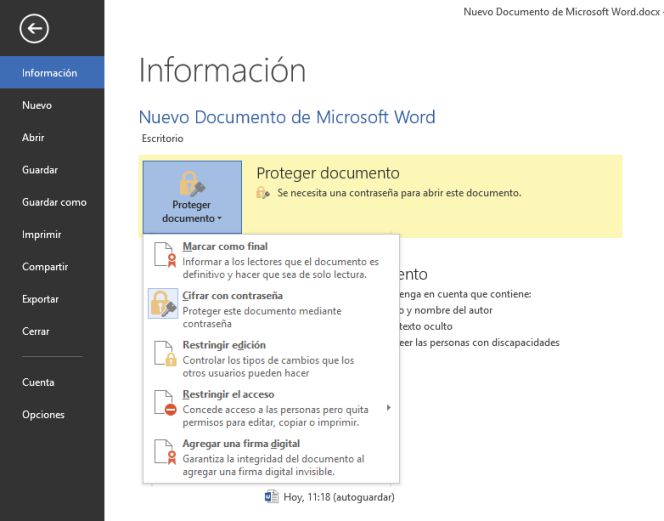Go to the Abrir section
Viewport: 664px width, 521px height.
(52, 137)
